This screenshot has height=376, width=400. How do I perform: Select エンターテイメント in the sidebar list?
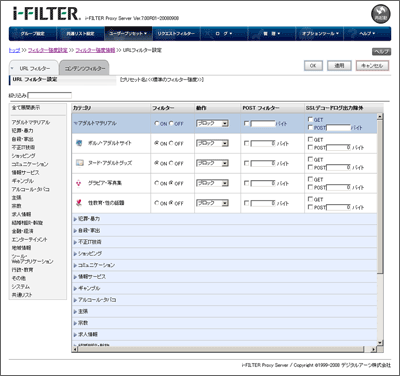coord(29,239)
